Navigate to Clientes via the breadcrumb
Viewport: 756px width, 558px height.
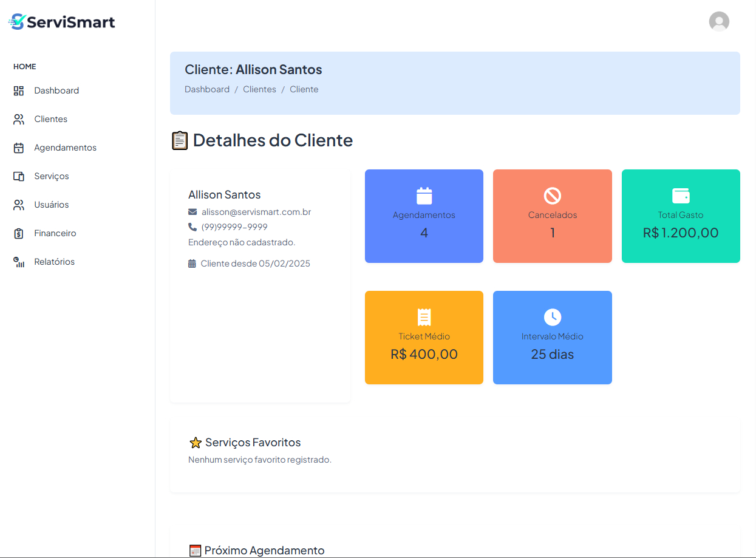point(259,89)
